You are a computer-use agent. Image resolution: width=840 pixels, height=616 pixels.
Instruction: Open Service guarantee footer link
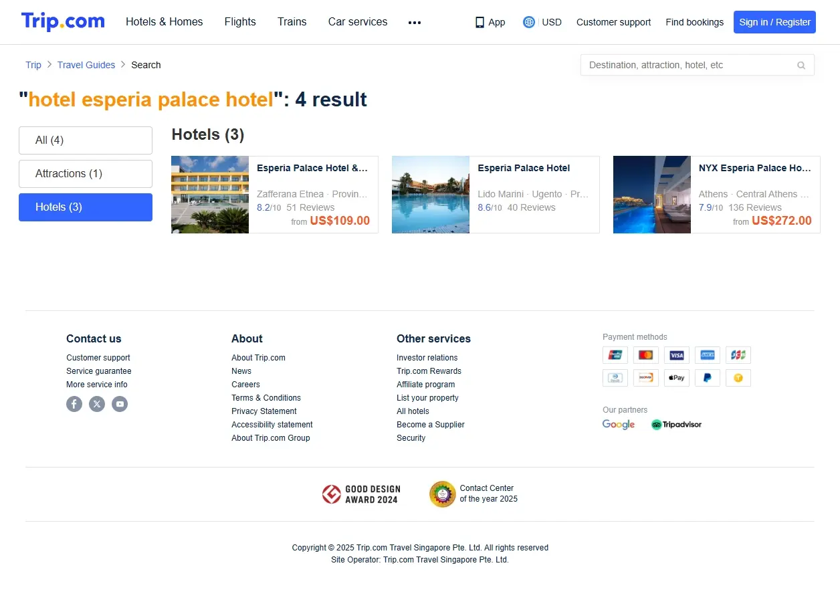tap(99, 371)
